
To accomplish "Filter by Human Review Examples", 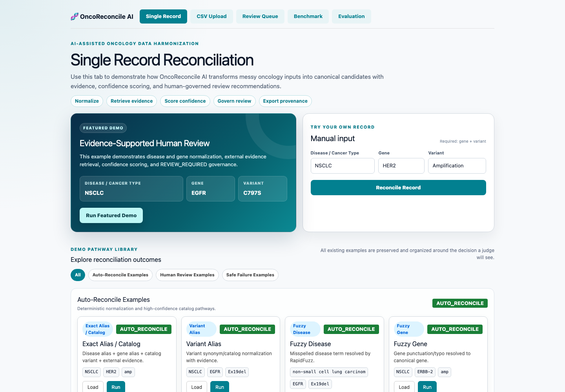I will tap(187, 275).
